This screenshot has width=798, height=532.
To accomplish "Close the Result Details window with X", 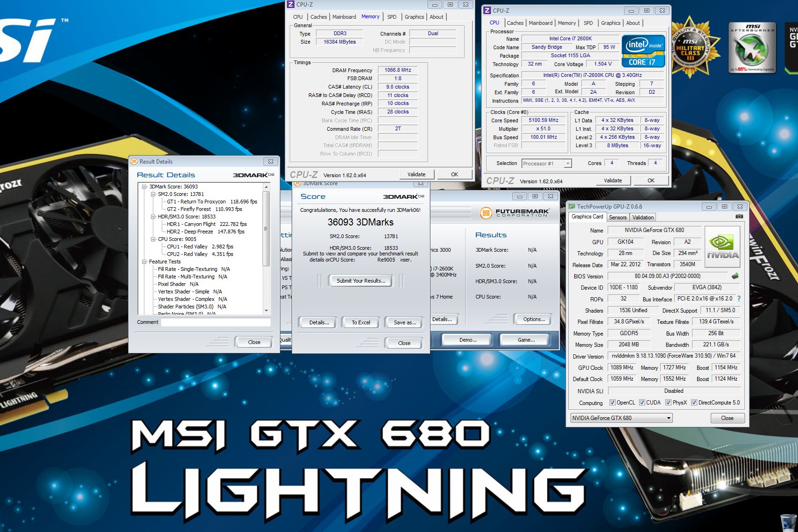I will click(271, 161).
